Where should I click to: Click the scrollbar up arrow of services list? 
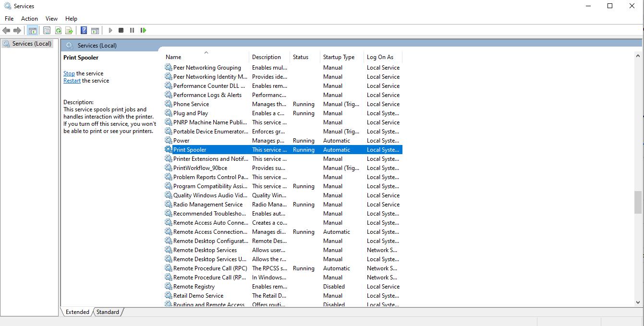[638, 56]
